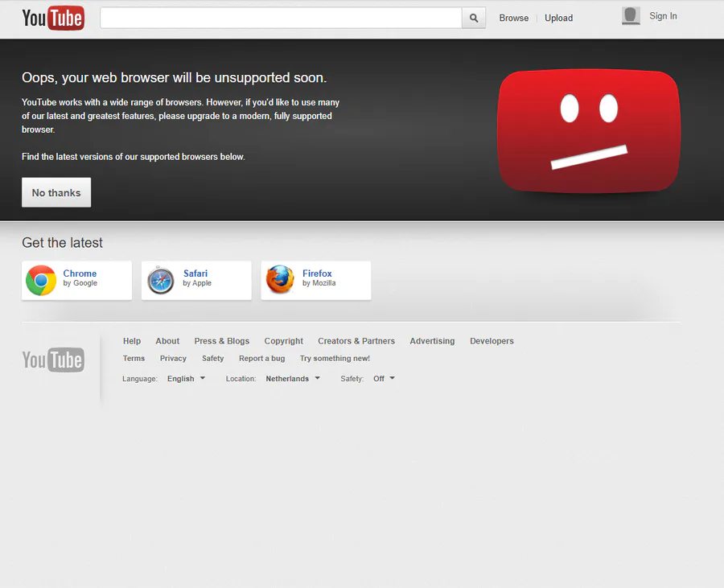This screenshot has height=588, width=724.
Task: Click the Chrome browser logo icon
Action: tap(41, 280)
